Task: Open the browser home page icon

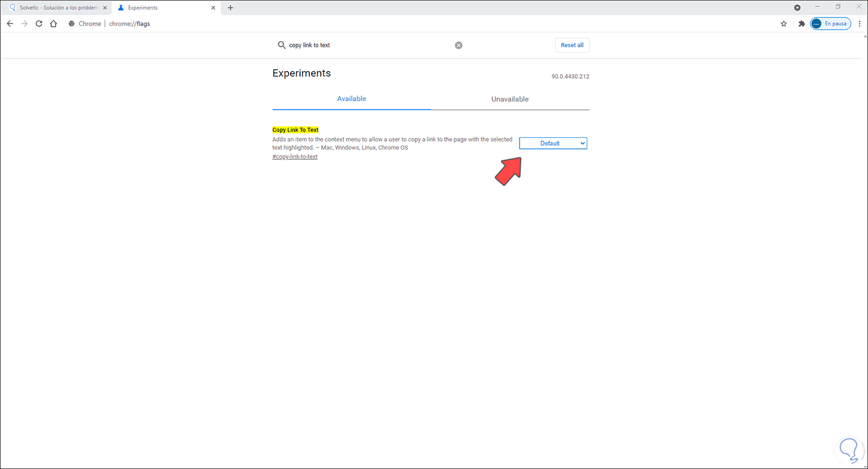Action: click(53, 24)
